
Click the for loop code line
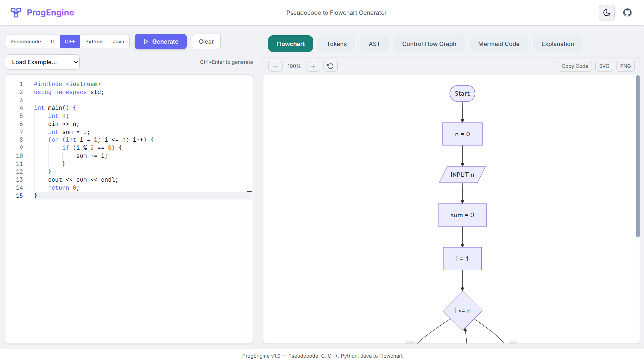click(x=101, y=140)
